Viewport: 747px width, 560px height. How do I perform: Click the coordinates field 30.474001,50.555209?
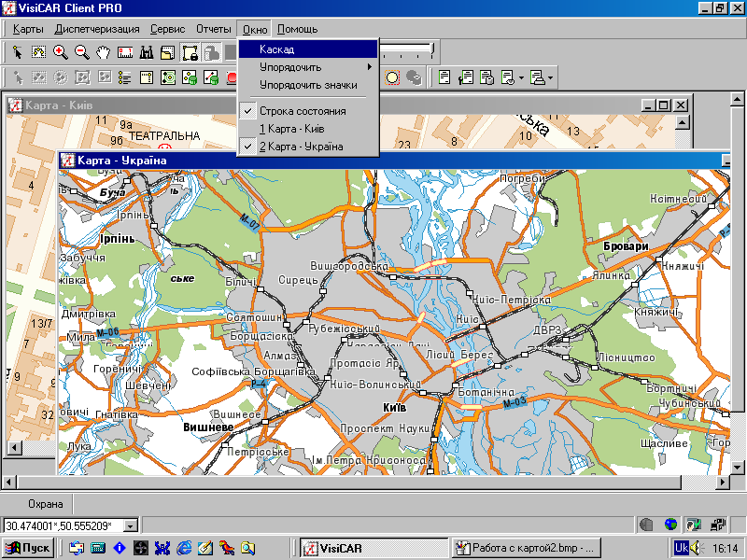[63, 525]
